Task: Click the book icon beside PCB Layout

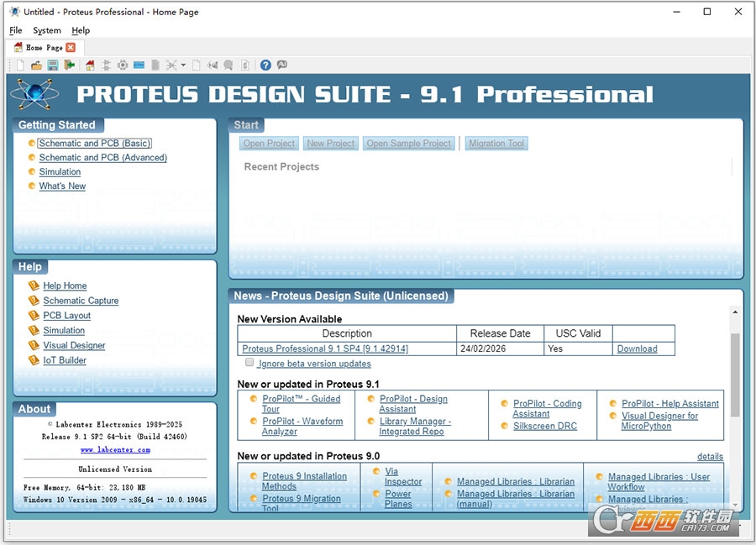Action: (34, 315)
